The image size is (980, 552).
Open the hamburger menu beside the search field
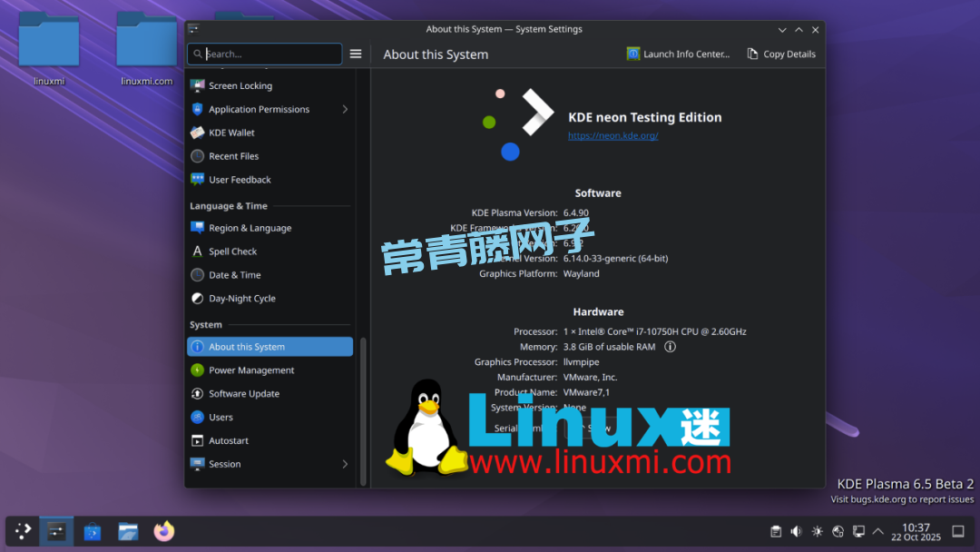[356, 54]
